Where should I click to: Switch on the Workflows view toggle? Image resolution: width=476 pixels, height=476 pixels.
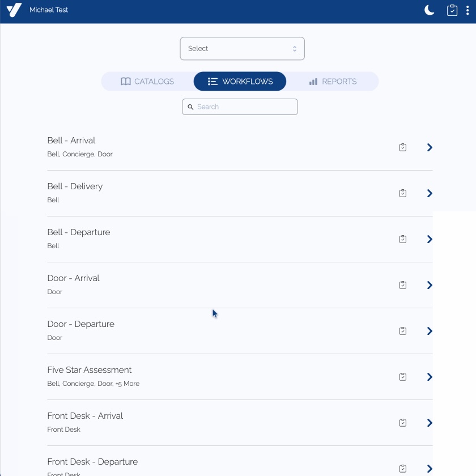pyautogui.click(x=240, y=81)
